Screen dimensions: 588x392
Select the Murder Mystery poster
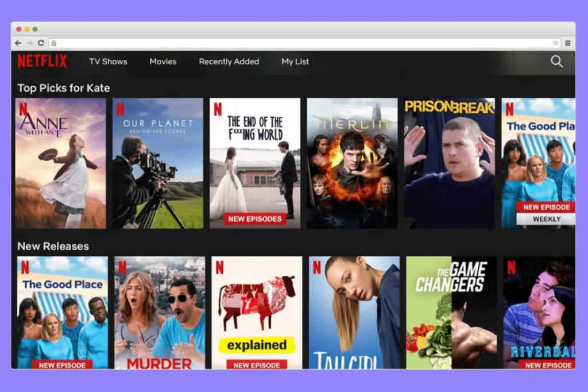(160, 313)
